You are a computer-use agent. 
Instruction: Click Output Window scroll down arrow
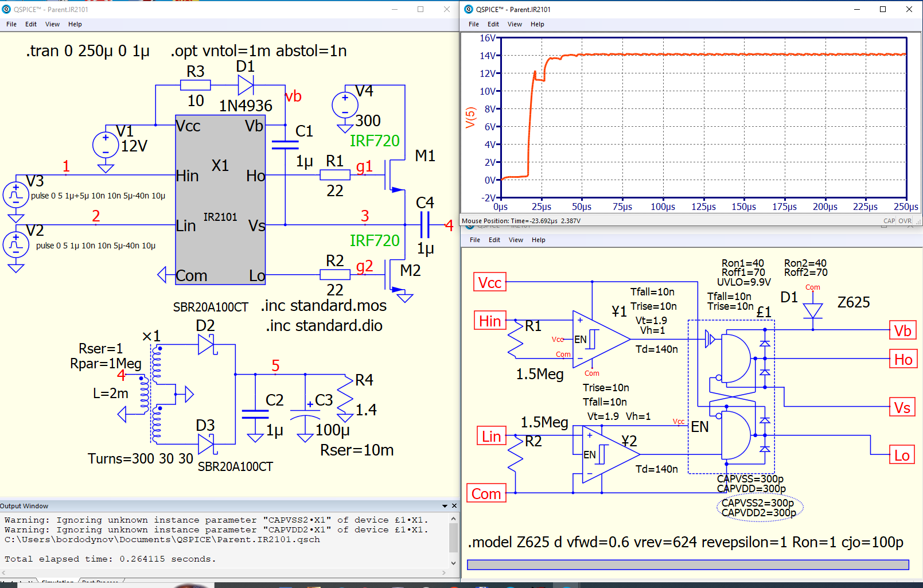[x=453, y=563]
